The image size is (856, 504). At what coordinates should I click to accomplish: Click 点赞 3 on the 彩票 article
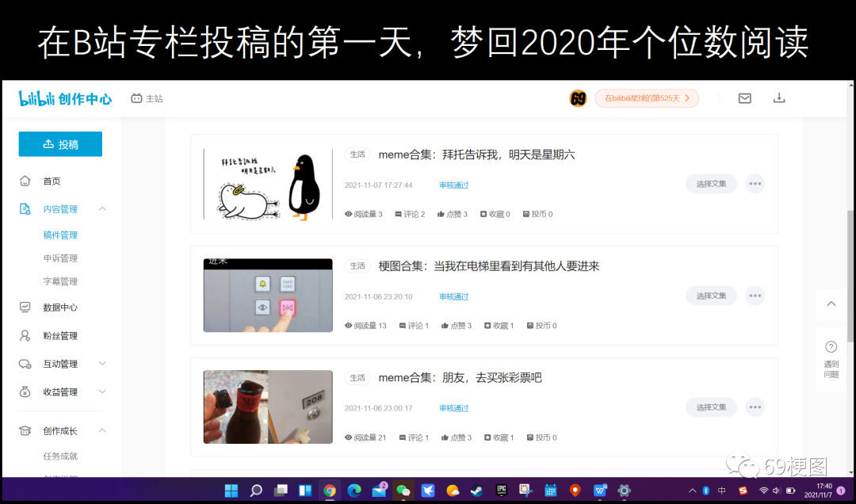click(457, 437)
